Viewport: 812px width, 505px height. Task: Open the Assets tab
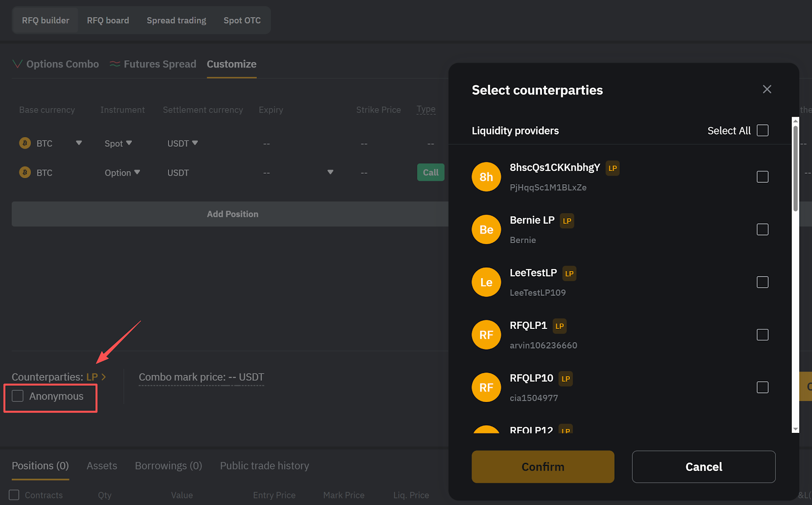click(x=101, y=465)
